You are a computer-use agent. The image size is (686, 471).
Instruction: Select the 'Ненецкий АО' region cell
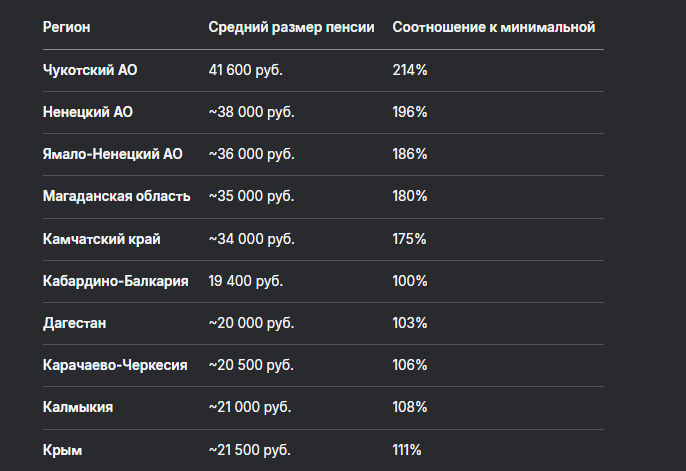(x=87, y=113)
